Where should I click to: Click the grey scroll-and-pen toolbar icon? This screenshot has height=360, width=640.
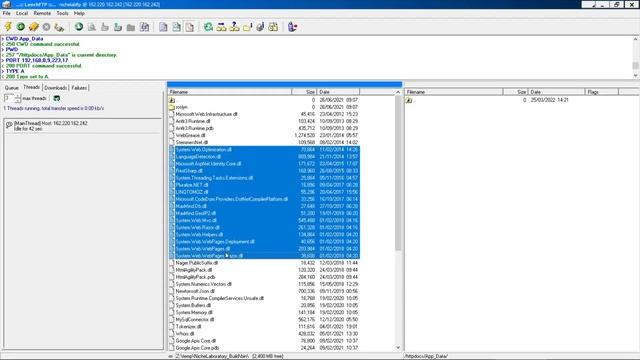click(260, 27)
